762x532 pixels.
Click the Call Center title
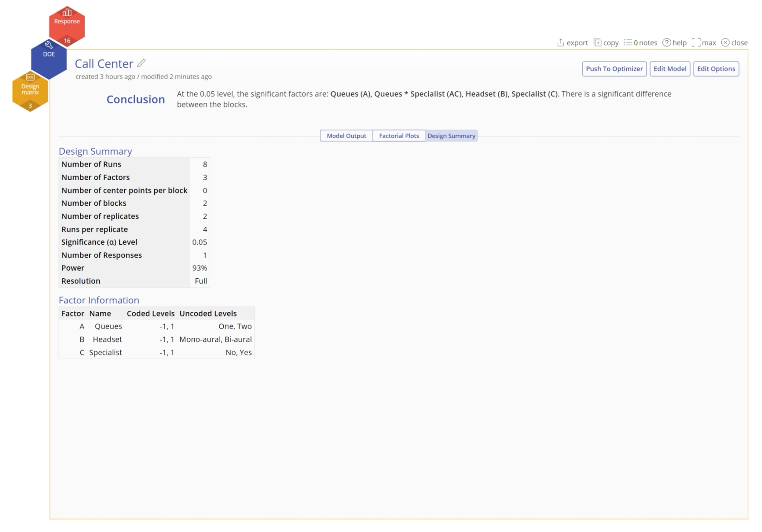click(104, 64)
